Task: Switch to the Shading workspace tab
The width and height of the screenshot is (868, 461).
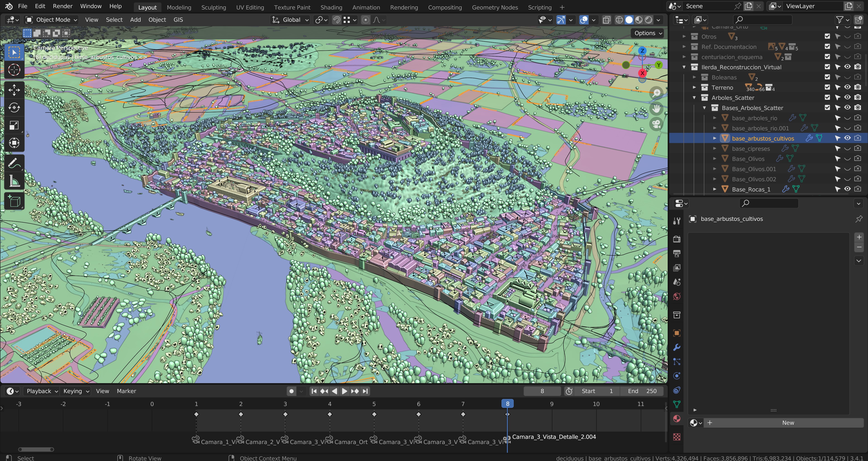Action: click(331, 7)
